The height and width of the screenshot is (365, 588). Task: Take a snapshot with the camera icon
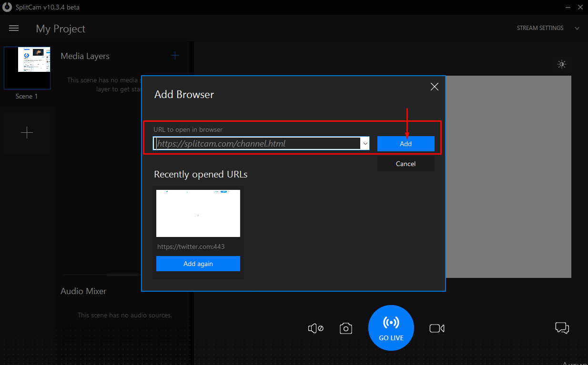(345, 328)
